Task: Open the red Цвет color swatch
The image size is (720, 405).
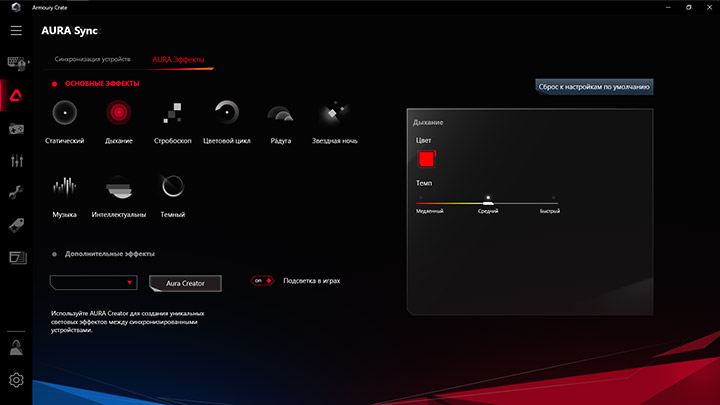Action: click(426, 159)
